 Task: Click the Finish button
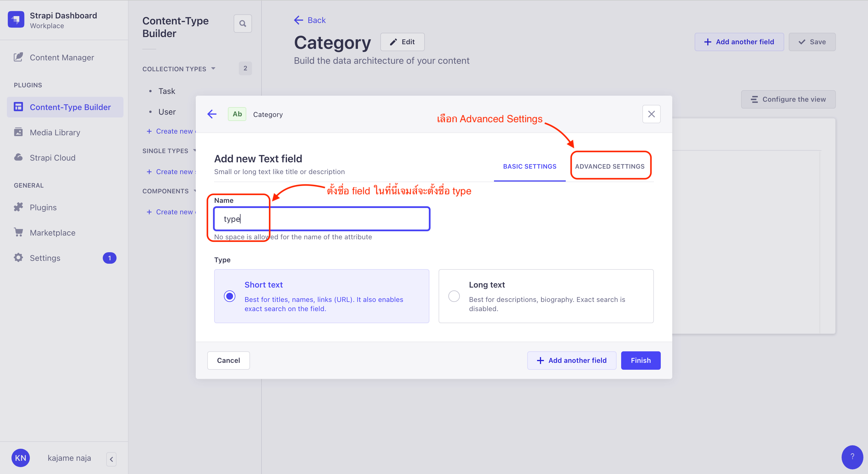[x=641, y=360]
